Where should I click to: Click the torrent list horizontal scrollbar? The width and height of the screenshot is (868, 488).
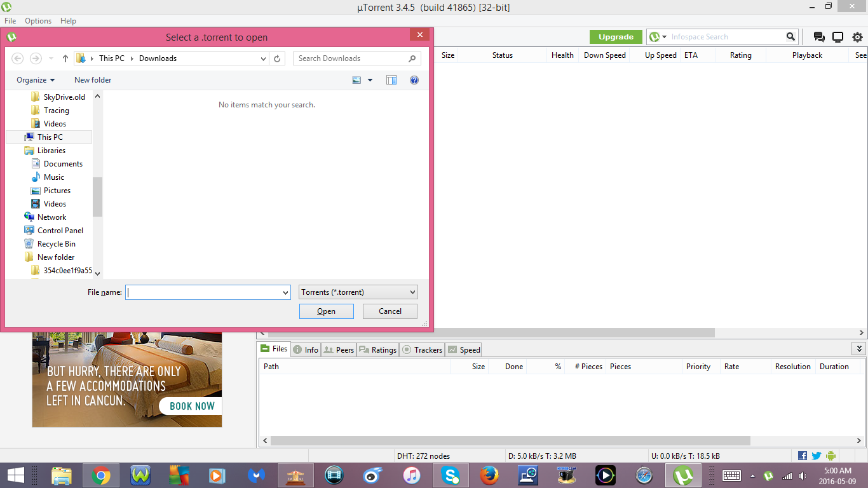491,332
